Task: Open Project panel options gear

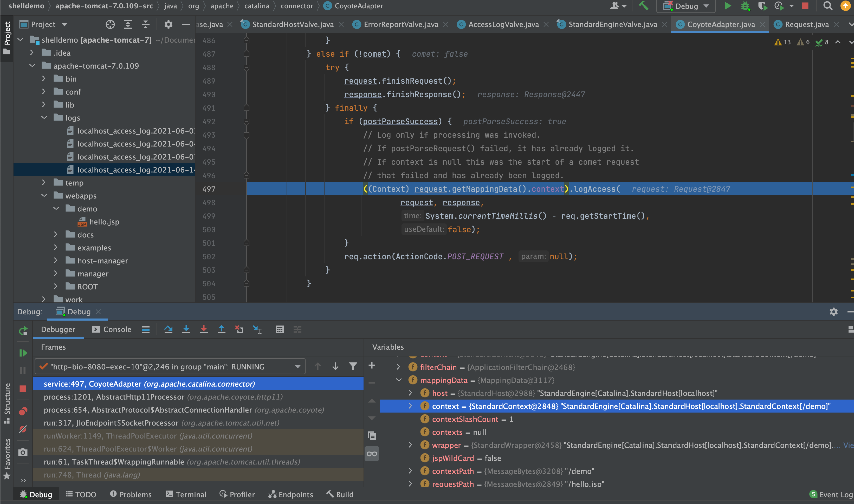Action: tap(168, 24)
